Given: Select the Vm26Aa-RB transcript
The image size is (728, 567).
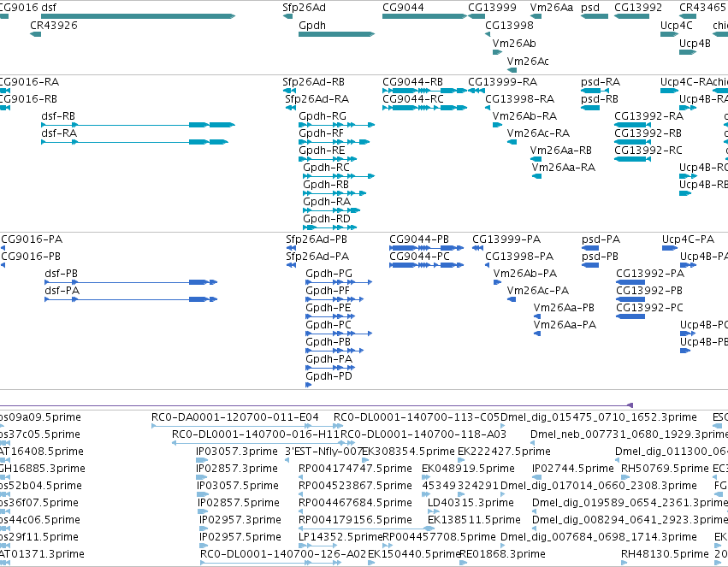Looking at the screenshot, I should click(x=536, y=159).
